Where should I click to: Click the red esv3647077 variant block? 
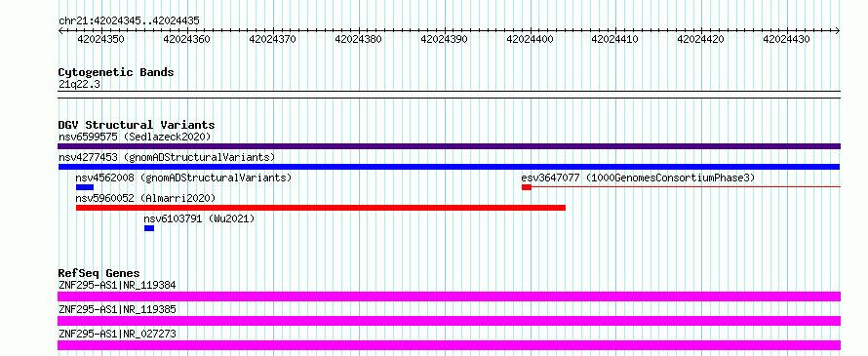click(527, 187)
